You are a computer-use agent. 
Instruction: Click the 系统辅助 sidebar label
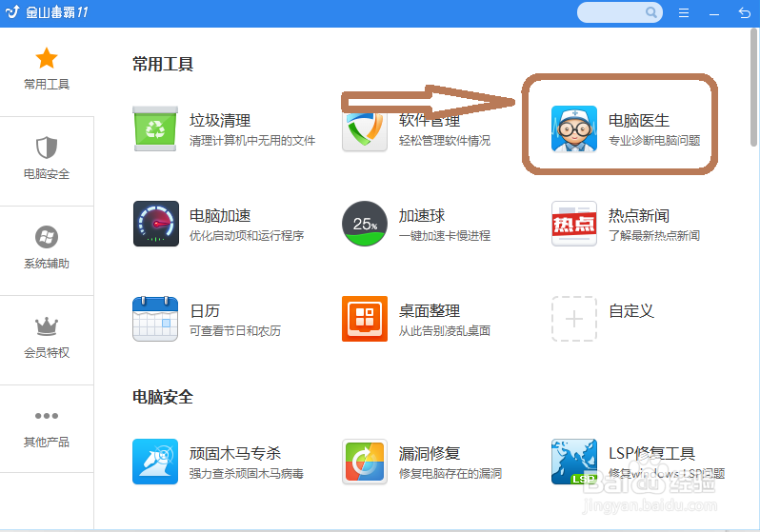(x=47, y=264)
